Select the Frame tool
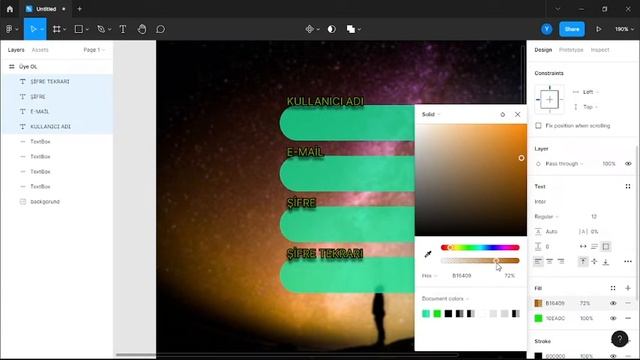Screen dimensions: 640x360 point(57,29)
